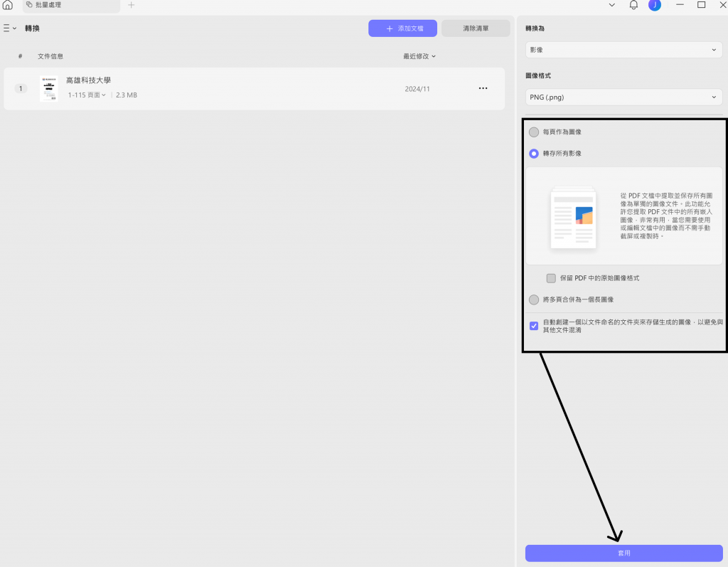Click the 添加文檔 button
The image size is (728, 567).
pos(402,28)
